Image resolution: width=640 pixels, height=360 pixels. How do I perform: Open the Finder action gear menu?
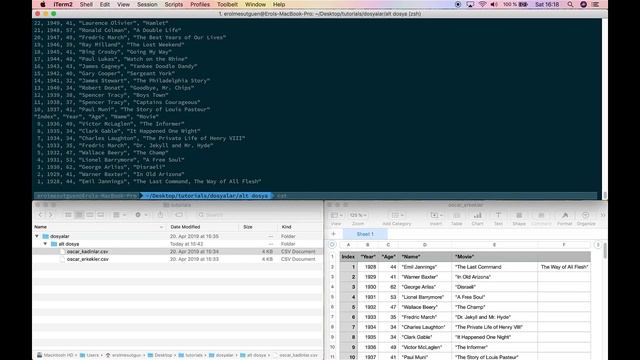coord(140,215)
